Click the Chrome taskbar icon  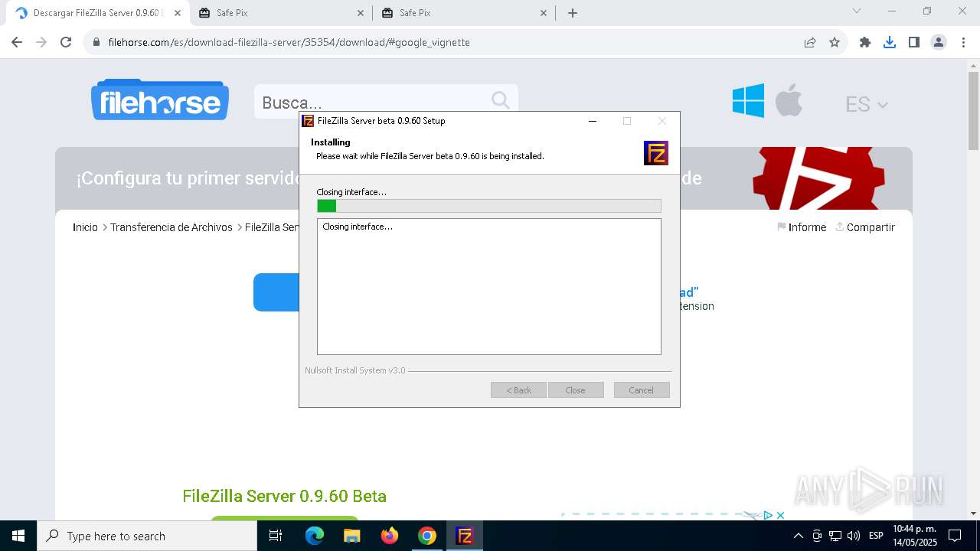[427, 536]
